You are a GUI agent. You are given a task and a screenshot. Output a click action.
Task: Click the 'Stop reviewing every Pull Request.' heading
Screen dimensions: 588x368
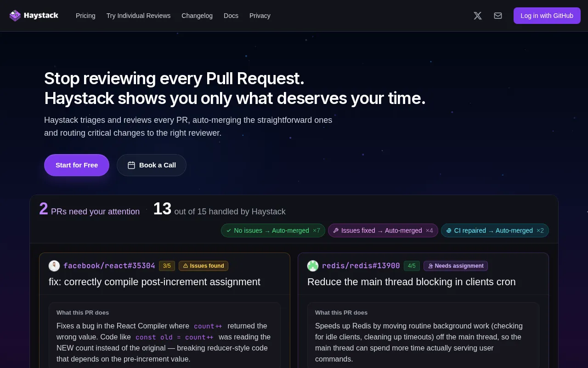pos(174,79)
